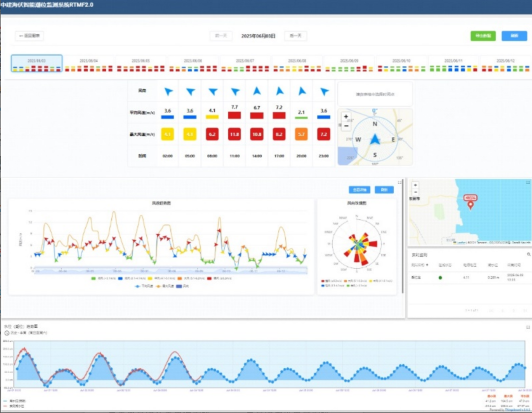532x413 pixels.
Task: Go to previous day
Action: click(x=221, y=36)
